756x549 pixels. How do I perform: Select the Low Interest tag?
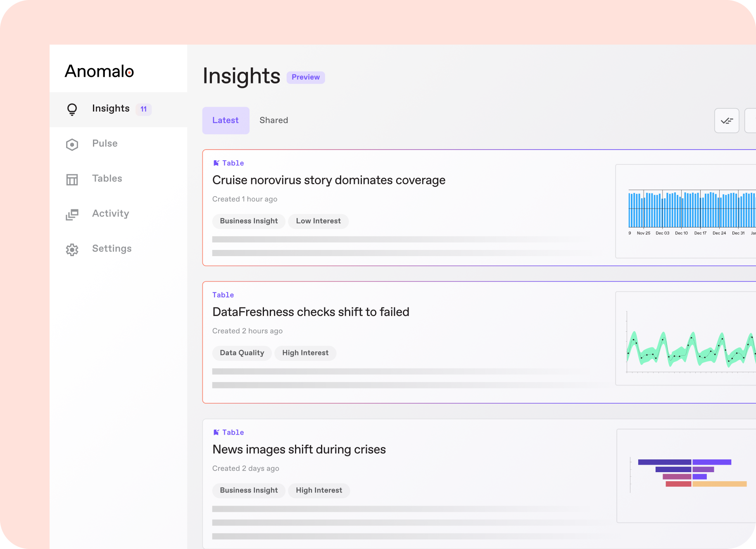tap(318, 221)
